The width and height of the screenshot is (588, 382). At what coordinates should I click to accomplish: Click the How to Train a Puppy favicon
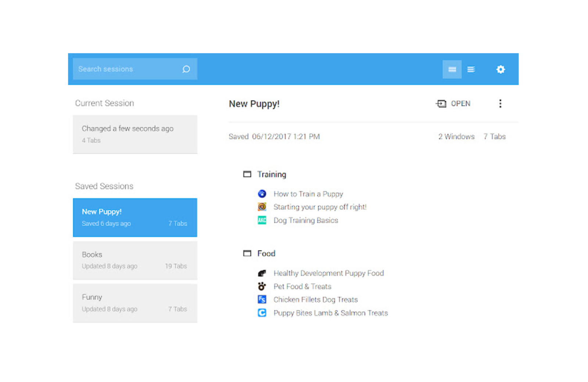[x=262, y=194]
